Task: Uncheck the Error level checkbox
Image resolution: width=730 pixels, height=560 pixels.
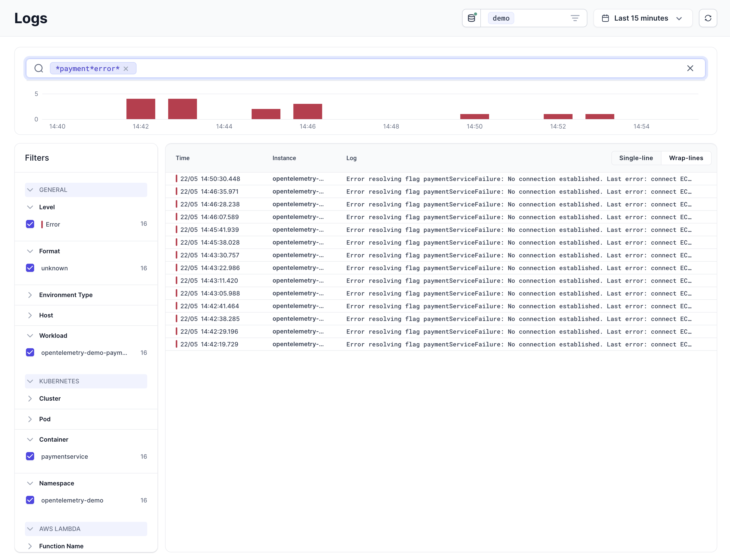Action: click(30, 224)
